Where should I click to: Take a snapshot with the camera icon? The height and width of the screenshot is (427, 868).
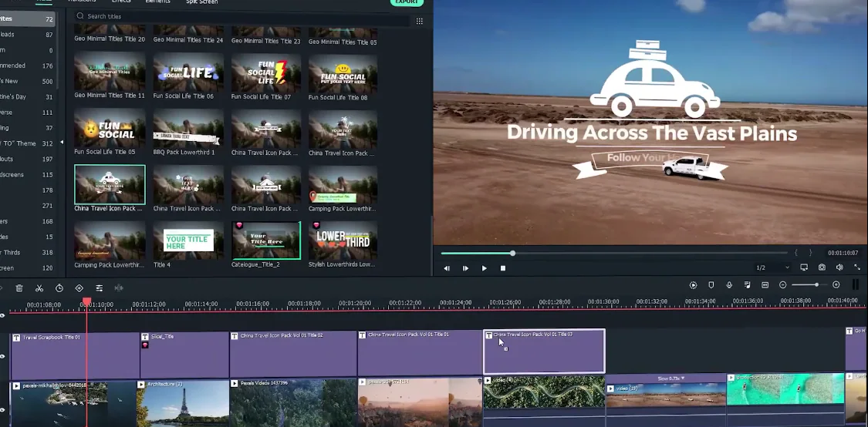[x=822, y=267]
